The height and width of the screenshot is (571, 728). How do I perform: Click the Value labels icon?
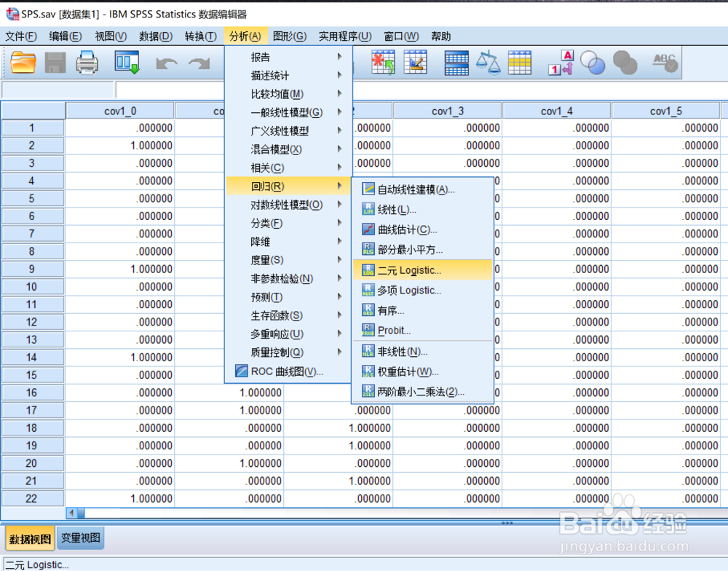(x=561, y=63)
